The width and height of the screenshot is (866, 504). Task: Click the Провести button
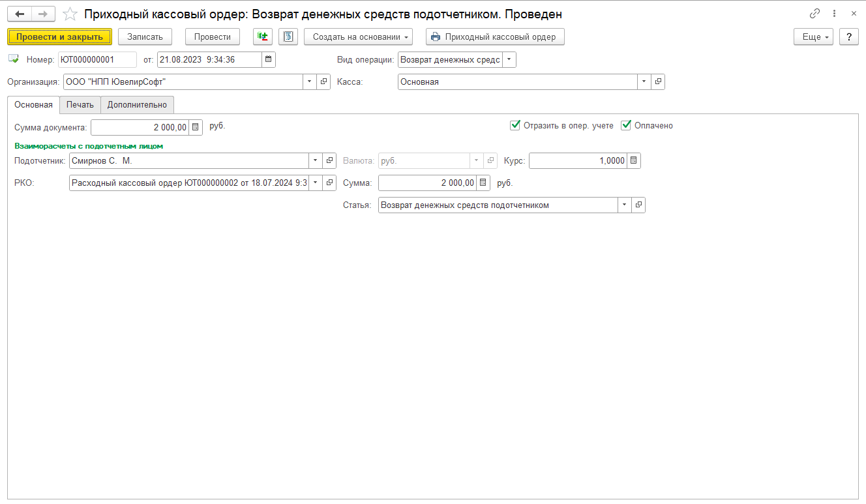213,37
